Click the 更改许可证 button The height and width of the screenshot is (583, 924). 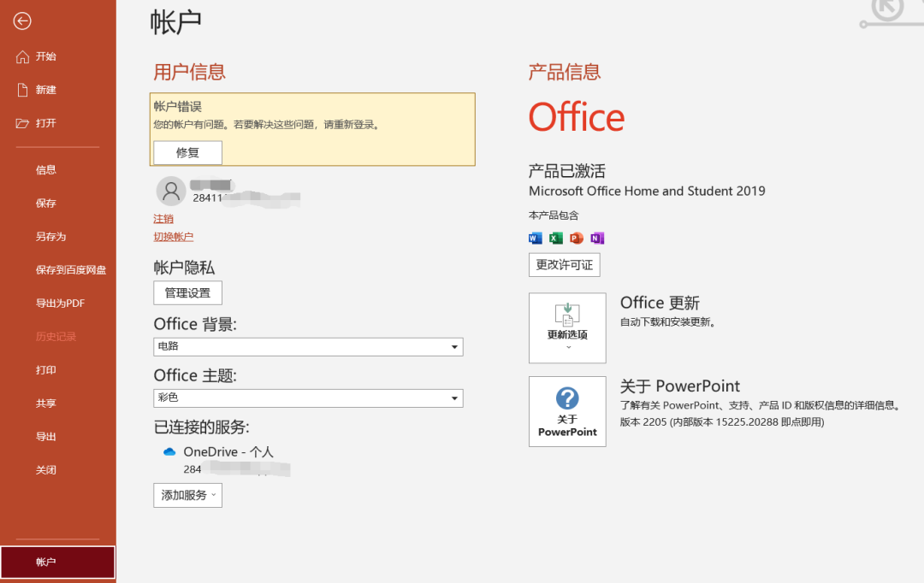click(x=564, y=265)
